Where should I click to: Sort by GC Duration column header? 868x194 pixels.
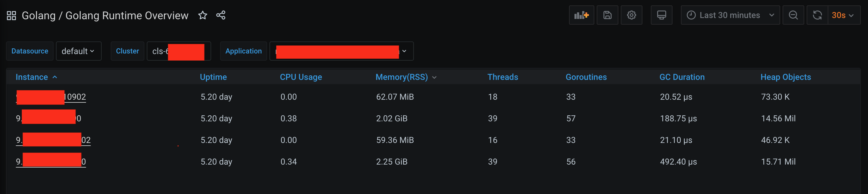coord(682,77)
